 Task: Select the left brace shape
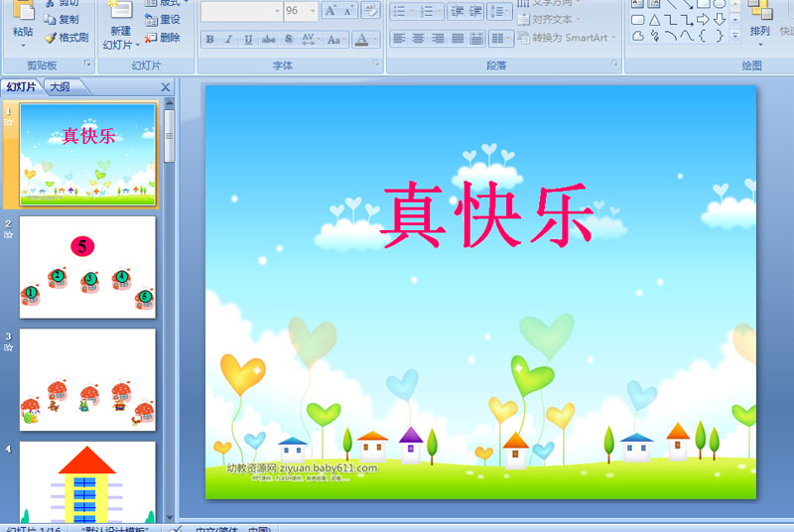pyautogui.click(x=703, y=36)
